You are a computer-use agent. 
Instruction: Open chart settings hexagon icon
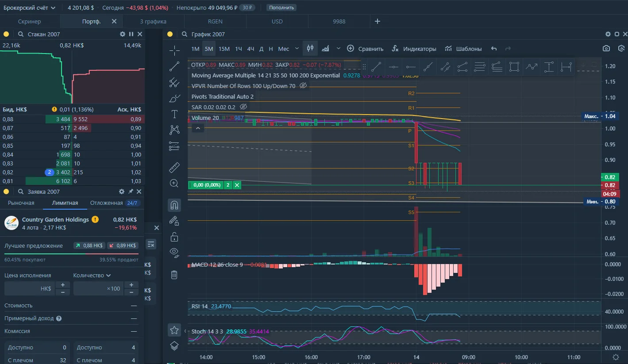pos(621,48)
